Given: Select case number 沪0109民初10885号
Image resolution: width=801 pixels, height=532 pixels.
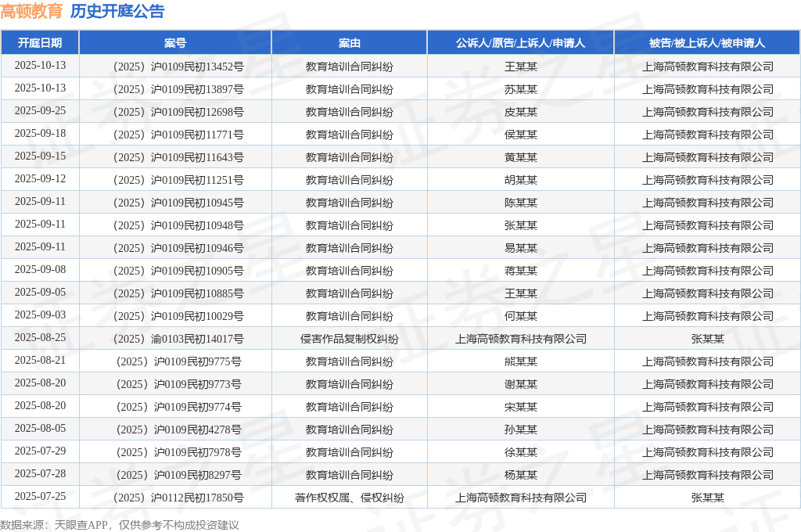Looking at the screenshot, I should (x=178, y=293).
